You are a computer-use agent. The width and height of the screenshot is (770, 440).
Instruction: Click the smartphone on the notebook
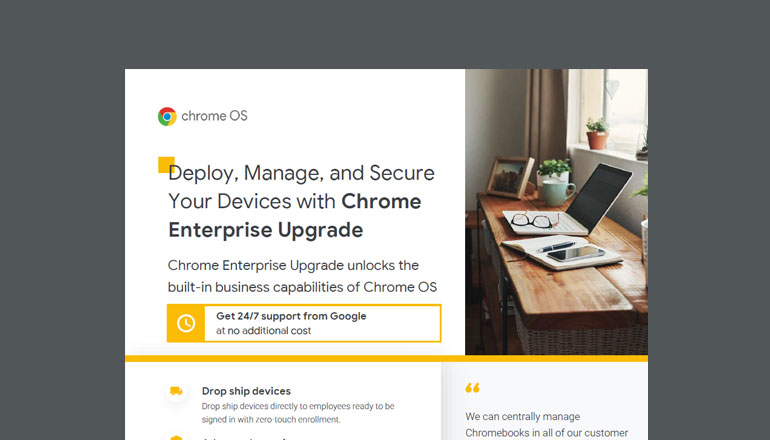[x=577, y=255]
